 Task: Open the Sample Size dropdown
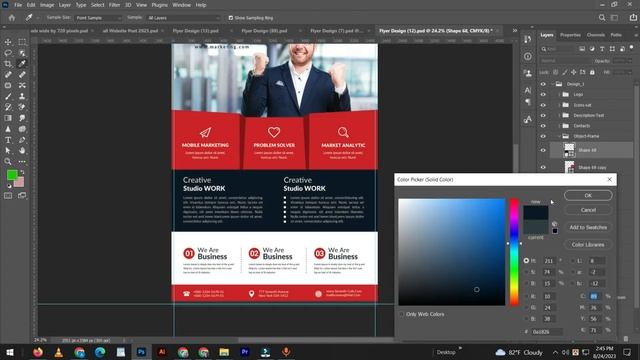click(x=98, y=18)
